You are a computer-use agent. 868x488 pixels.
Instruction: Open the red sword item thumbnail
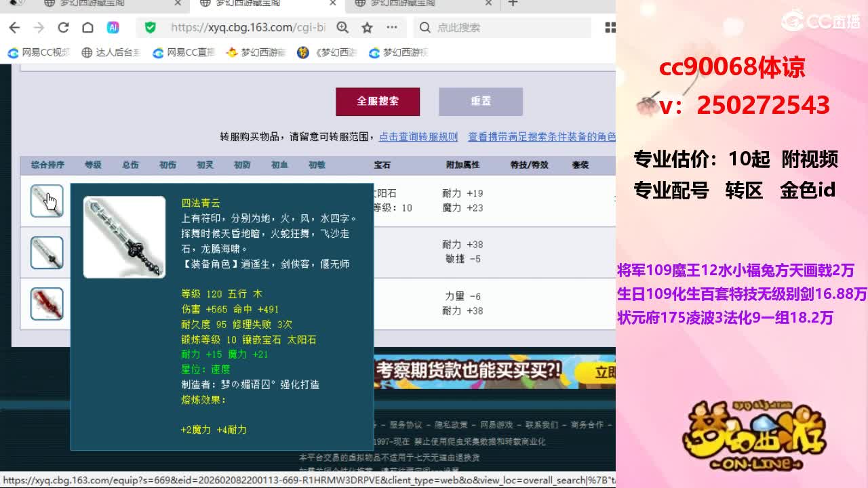click(47, 304)
